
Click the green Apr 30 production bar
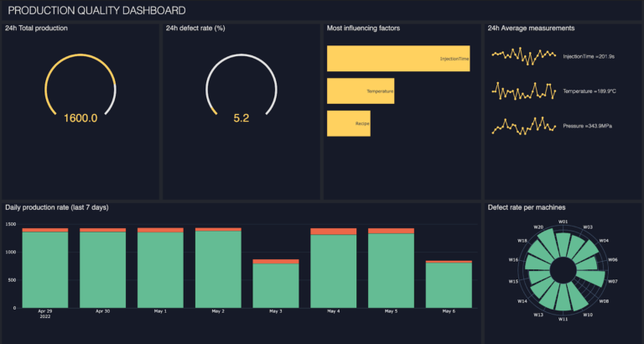click(x=102, y=269)
